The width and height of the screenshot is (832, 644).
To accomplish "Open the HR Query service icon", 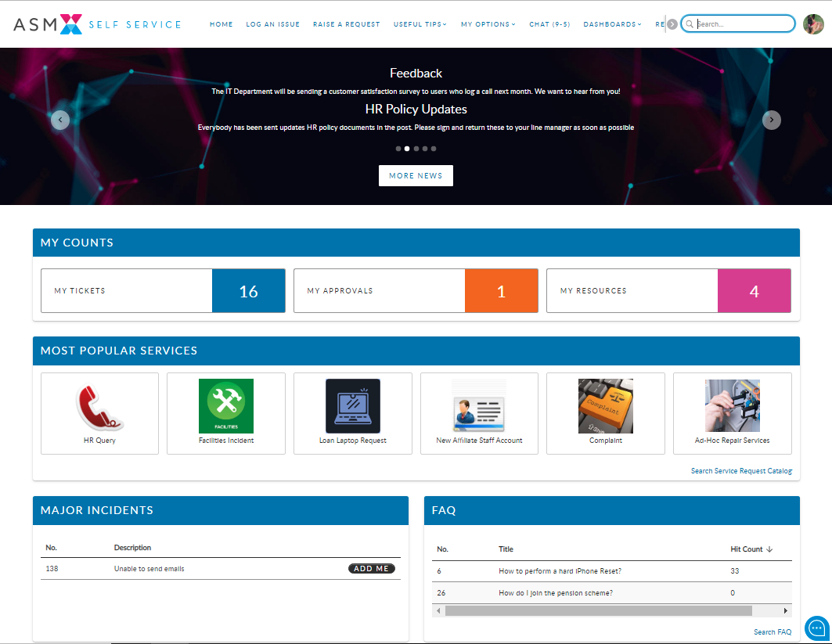I will tap(99, 406).
